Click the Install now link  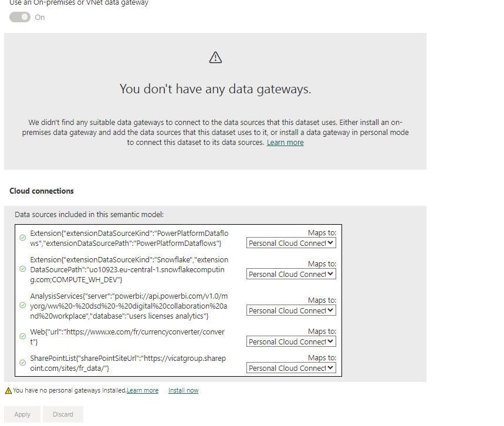coord(183,390)
